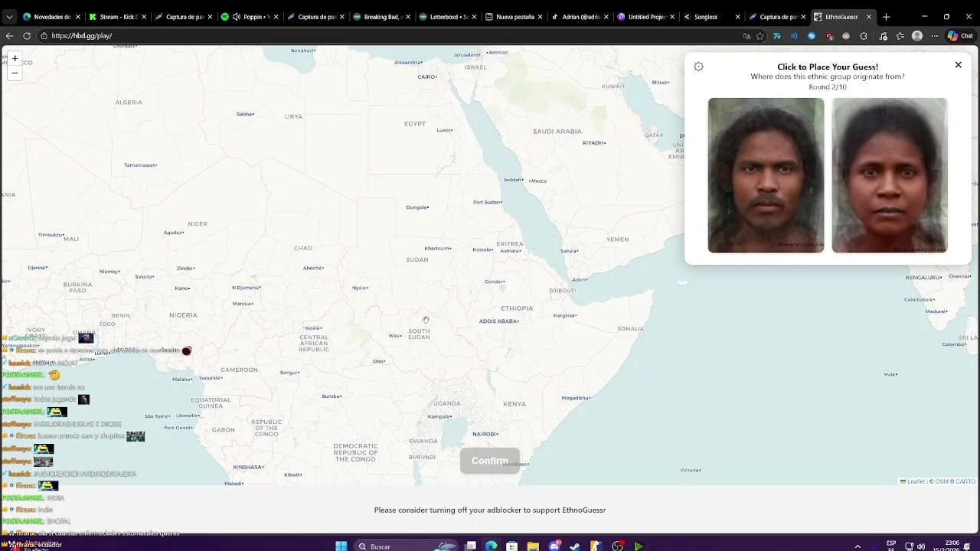Add this page to favorites star
Screen dimensions: 980x551
tap(760, 36)
